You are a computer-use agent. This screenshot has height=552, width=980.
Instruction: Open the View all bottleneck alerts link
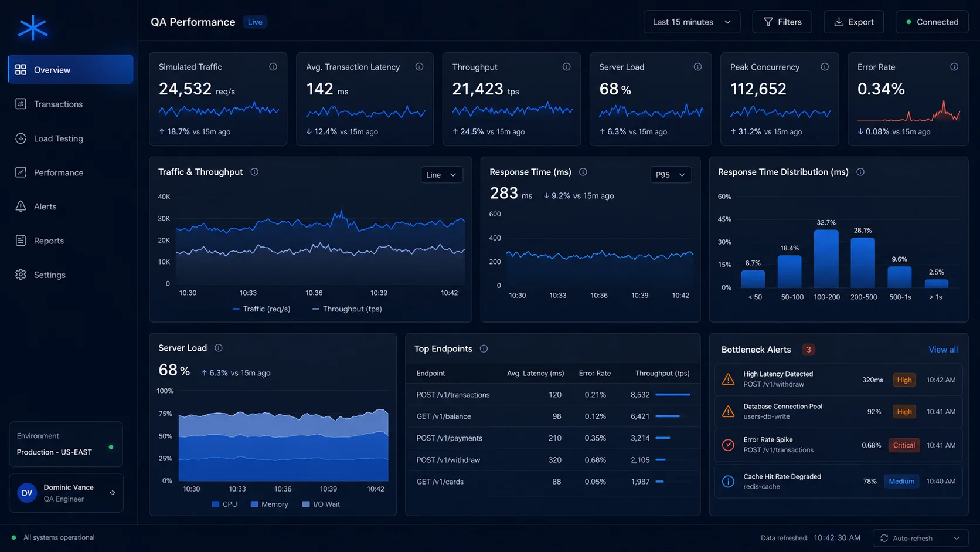943,350
